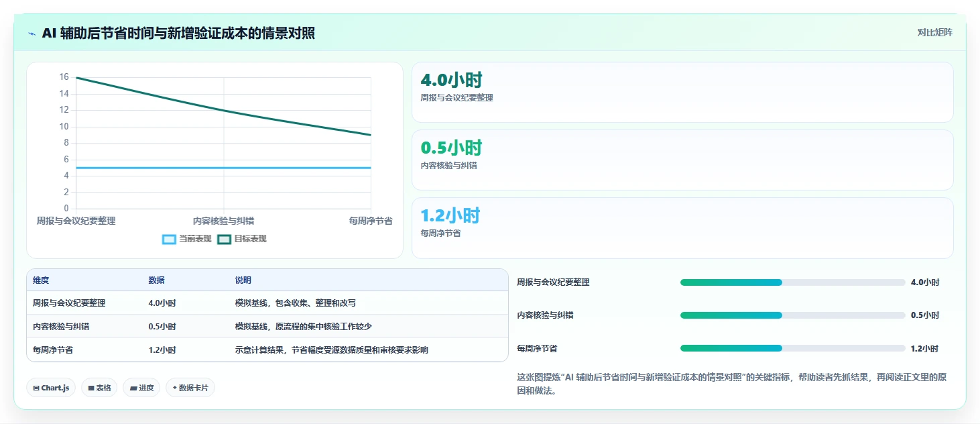Click progress label 周报与会议纪要整理

[553, 282]
